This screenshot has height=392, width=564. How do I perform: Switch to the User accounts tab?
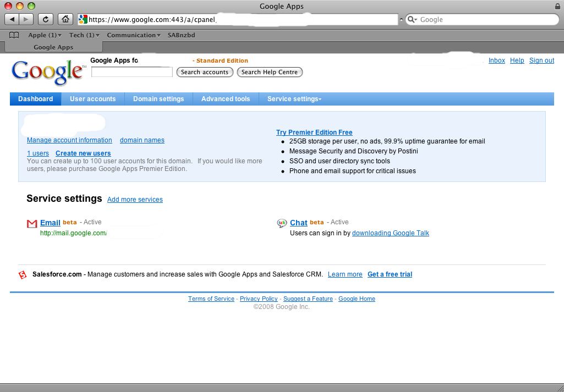93,99
